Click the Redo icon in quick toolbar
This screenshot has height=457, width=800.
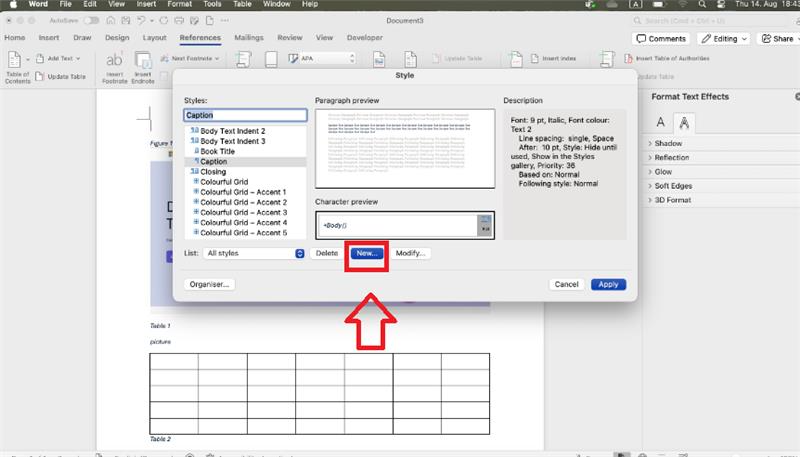pos(164,20)
